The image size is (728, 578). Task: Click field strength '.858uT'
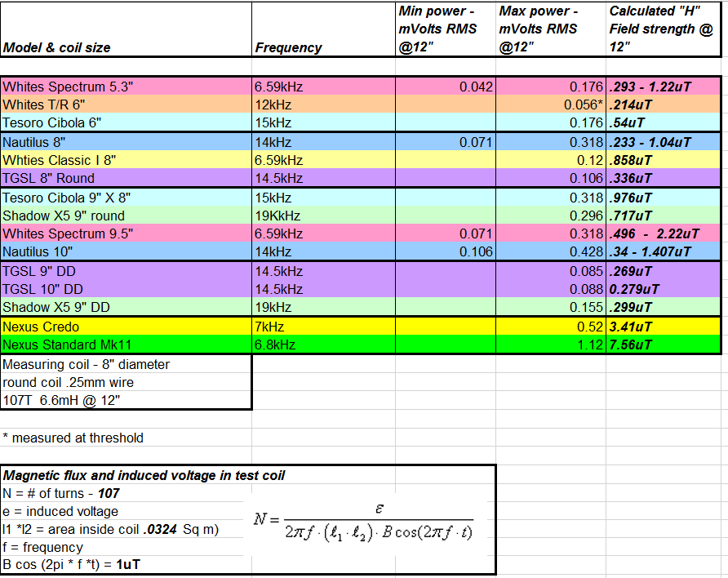coord(664,160)
